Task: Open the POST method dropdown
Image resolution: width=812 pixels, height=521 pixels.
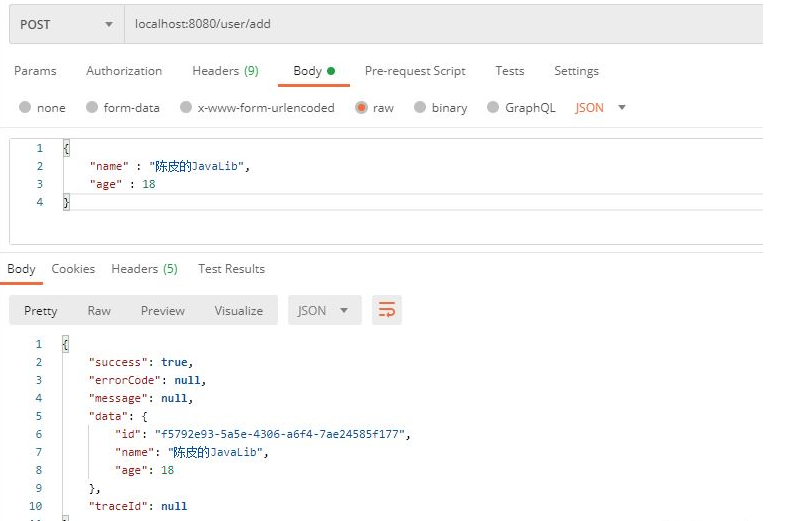Action: click(66, 24)
